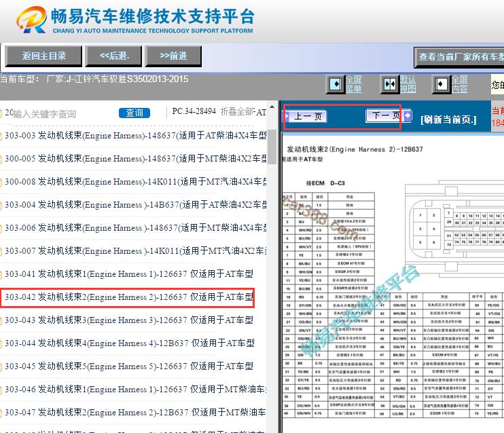This screenshot has height=433, width=504.
Task: Click the 全屏内容 layout icon
Action: [442, 84]
